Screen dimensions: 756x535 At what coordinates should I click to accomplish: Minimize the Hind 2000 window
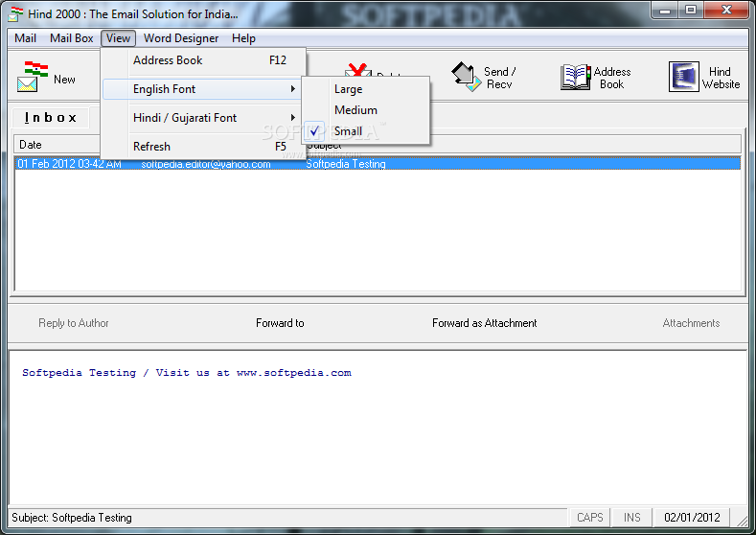point(665,11)
